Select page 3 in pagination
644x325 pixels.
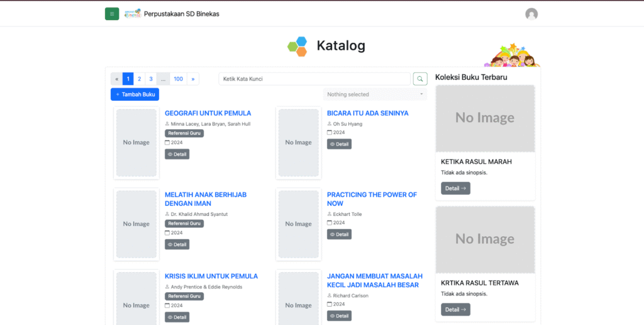(x=151, y=79)
